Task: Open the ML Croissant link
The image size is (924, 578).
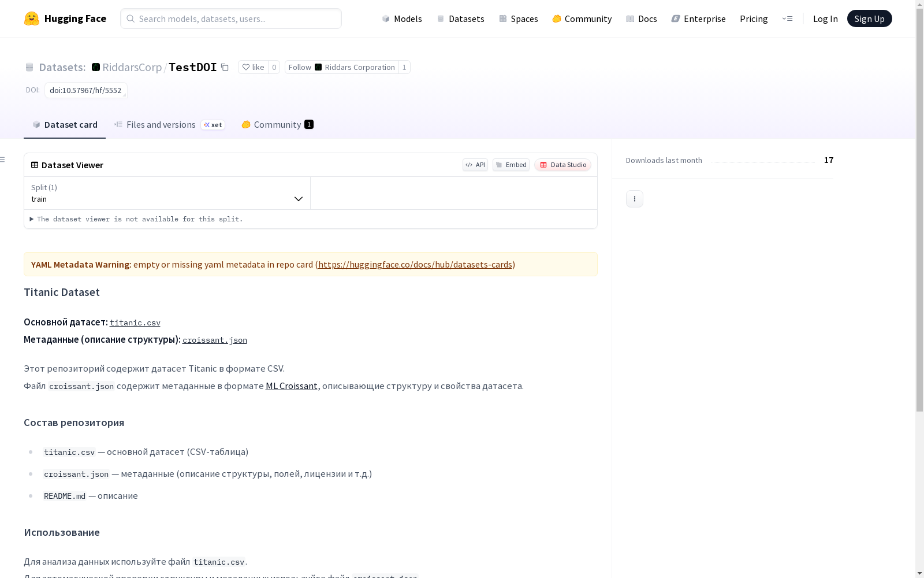Action: 292,386
